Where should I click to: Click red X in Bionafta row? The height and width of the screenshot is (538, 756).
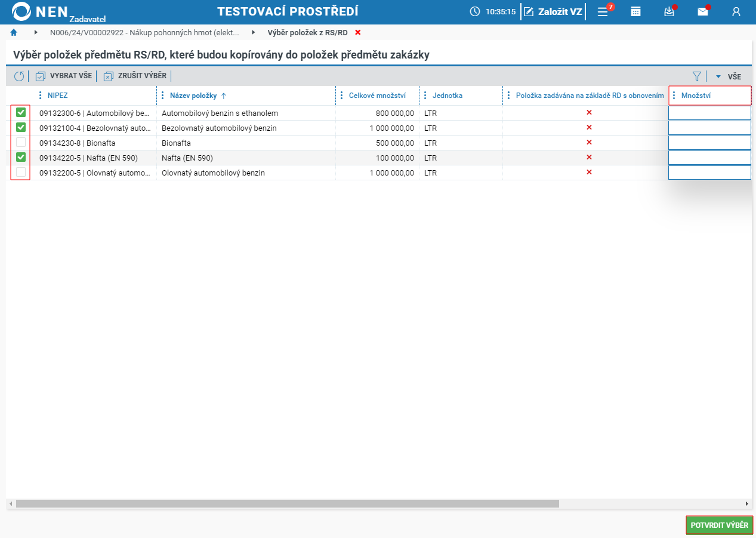click(589, 142)
